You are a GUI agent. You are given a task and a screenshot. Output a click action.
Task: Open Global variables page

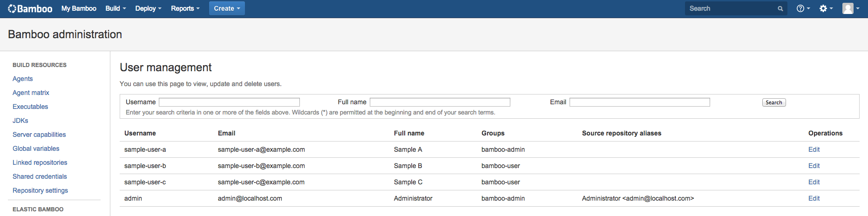[x=36, y=148]
